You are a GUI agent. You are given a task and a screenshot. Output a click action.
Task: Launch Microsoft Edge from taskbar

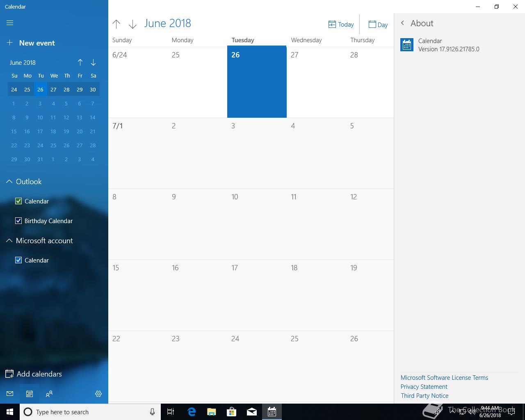pos(192,412)
